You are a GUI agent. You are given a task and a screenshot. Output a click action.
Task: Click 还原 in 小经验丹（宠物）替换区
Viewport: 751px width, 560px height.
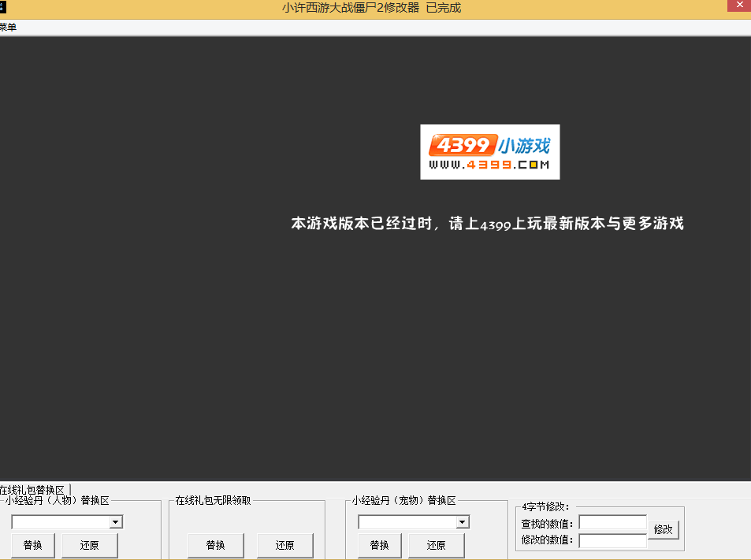[x=437, y=545]
